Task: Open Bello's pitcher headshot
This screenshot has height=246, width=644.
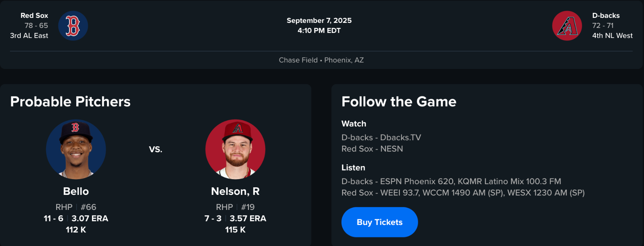Action: [x=76, y=149]
